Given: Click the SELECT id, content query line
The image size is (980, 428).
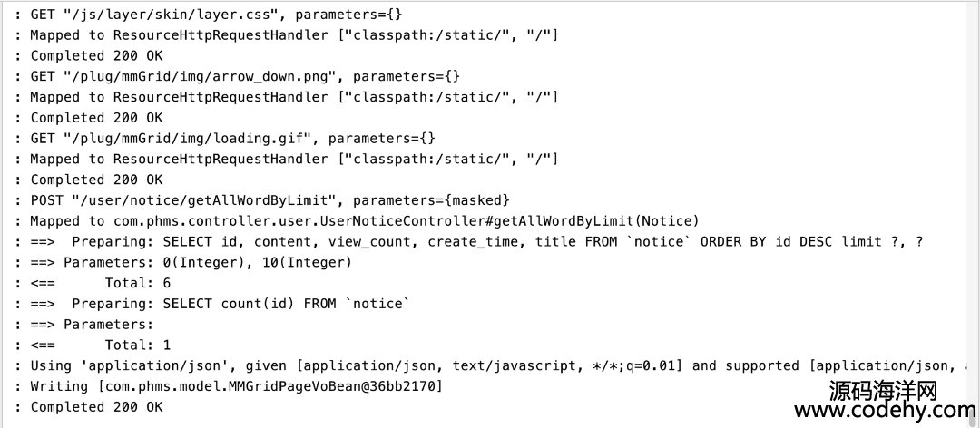Looking at the screenshot, I should pos(469,242).
